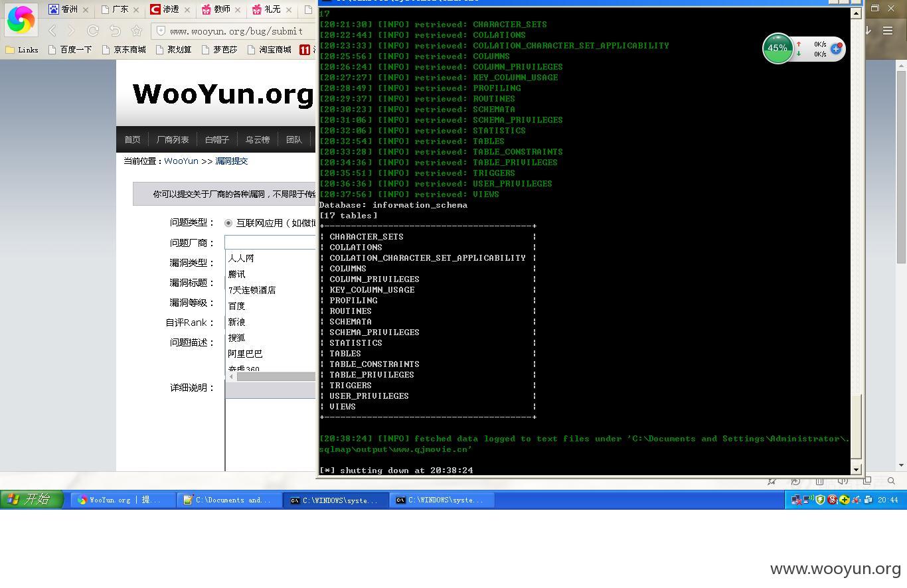Click the console window scroll up arrow
The width and height of the screenshot is (907, 588).
856,13
